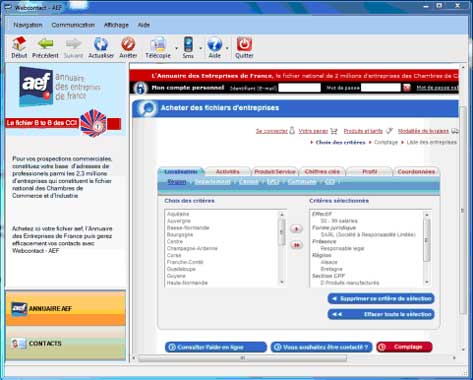Click selected criteria scroll up arrow
Screen dimensions: 473x380
click(x=427, y=215)
